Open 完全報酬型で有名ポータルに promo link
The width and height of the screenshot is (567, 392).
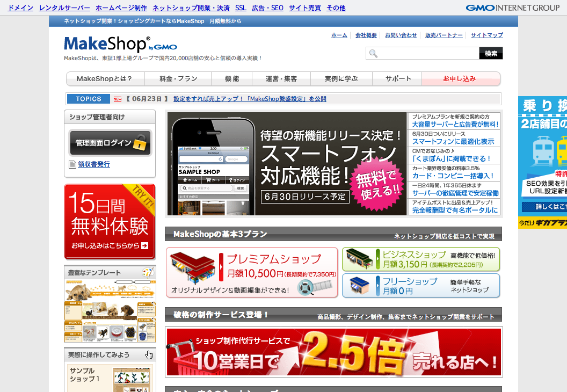455,210
